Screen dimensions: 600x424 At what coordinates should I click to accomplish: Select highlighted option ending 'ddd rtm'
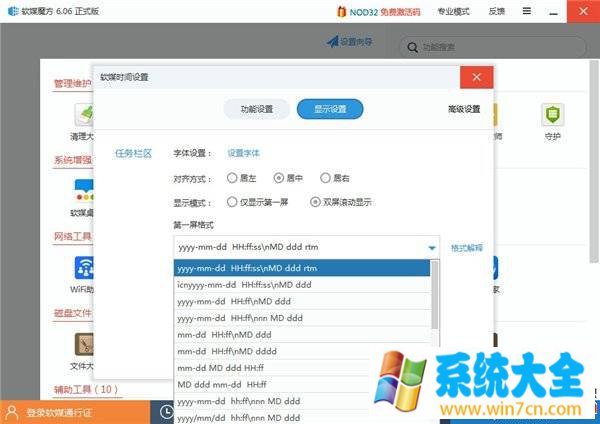point(302,268)
